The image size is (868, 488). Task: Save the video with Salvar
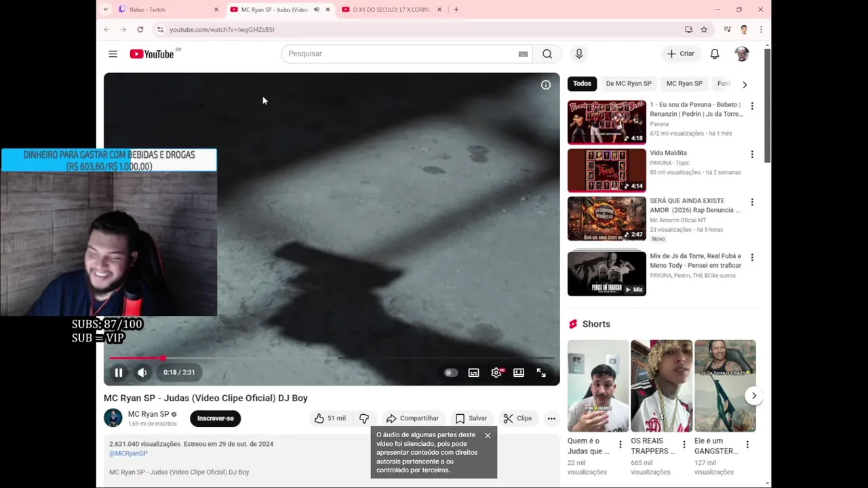click(471, 418)
